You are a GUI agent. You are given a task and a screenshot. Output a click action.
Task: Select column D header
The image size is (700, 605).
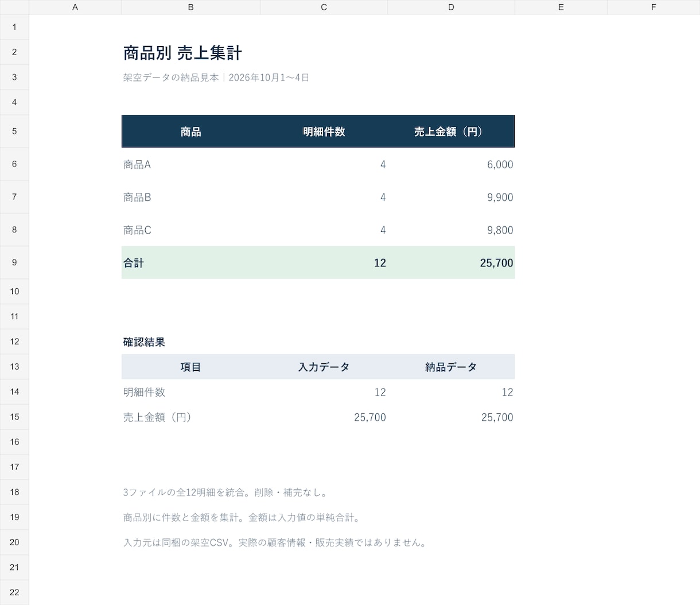coord(451,7)
